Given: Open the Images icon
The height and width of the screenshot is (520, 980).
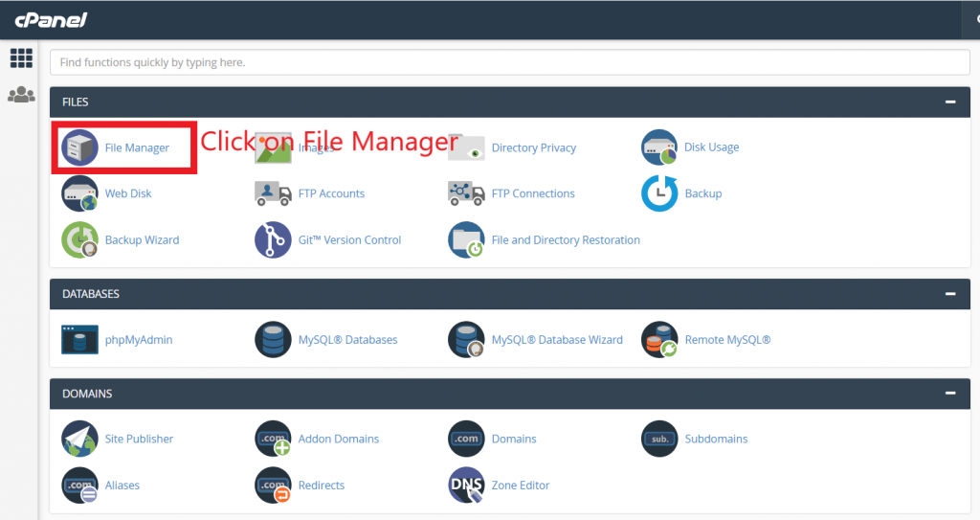Looking at the screenshot, I should point(273,147).
